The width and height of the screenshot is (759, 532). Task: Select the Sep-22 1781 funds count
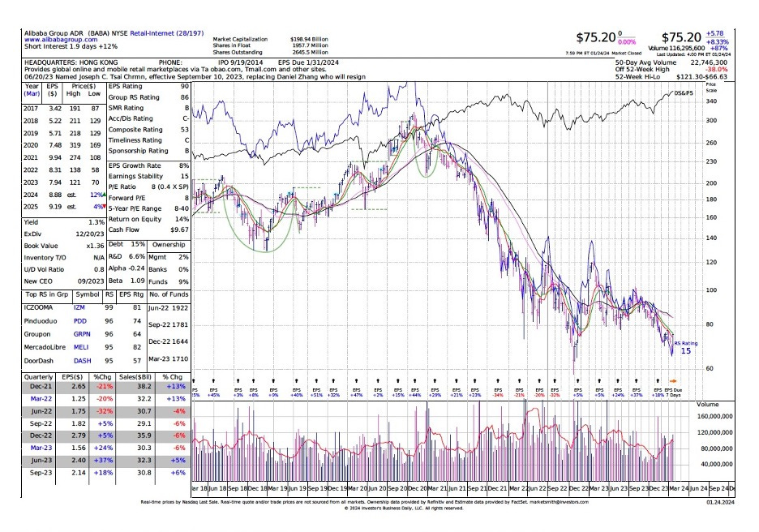tap(169, 325)
